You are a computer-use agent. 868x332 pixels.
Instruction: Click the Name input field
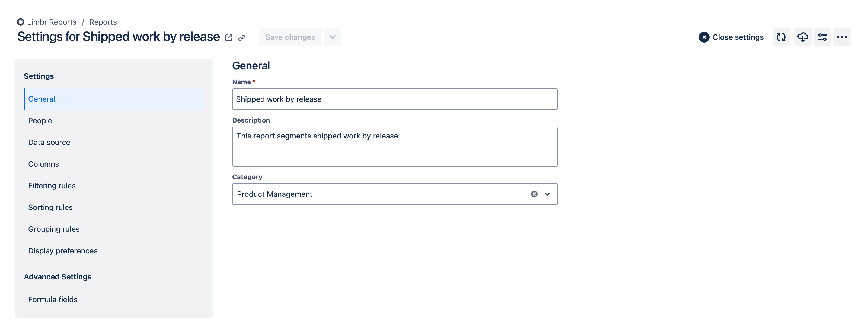pyautogui.click(x=395, y=99)
